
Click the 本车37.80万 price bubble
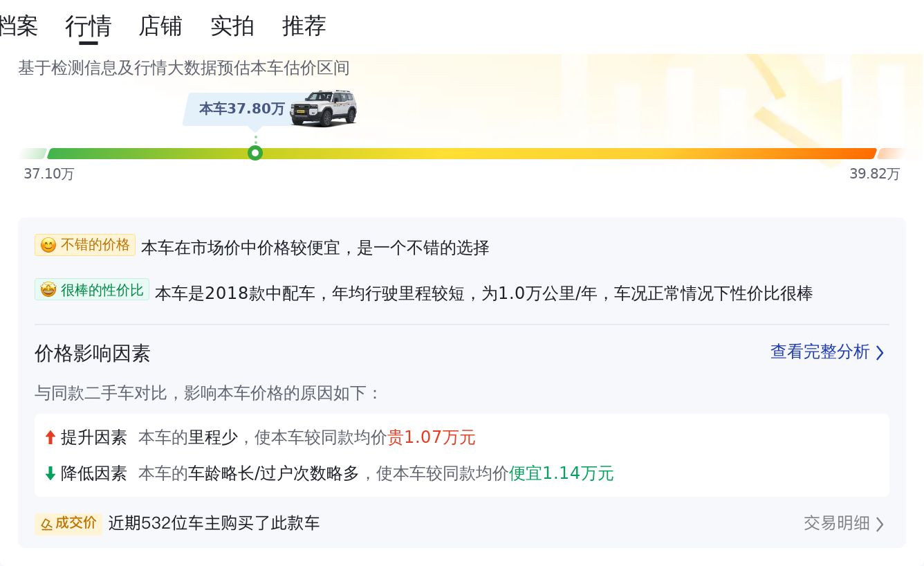point(241,109)
